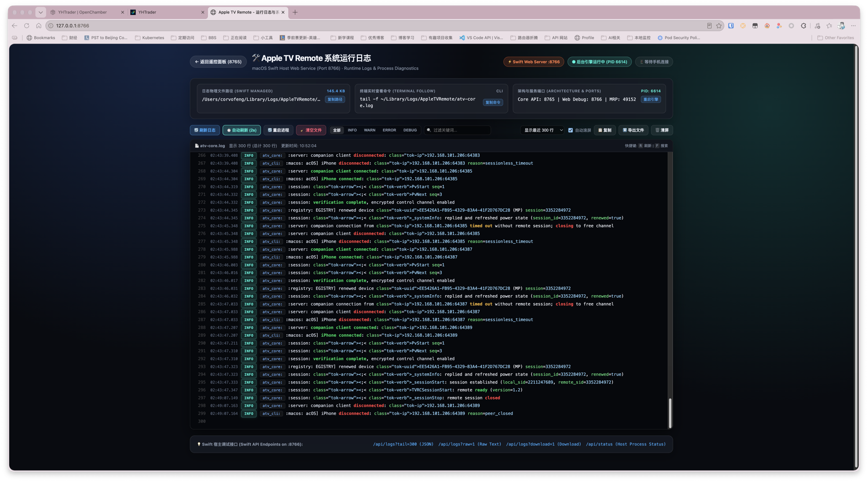Filter logs to ERROR level
Image resolution: width=868 pixels, height=482 pixels.
coord(389,130)
